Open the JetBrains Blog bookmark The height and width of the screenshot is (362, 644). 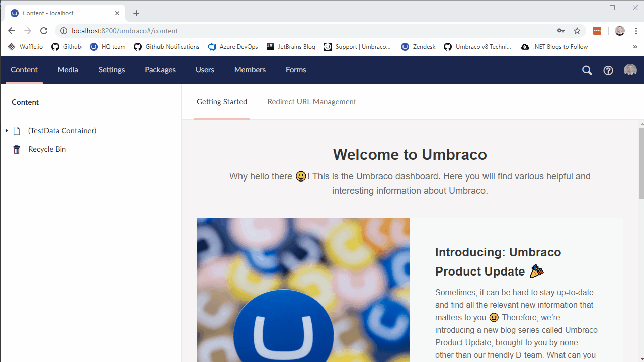291,47
